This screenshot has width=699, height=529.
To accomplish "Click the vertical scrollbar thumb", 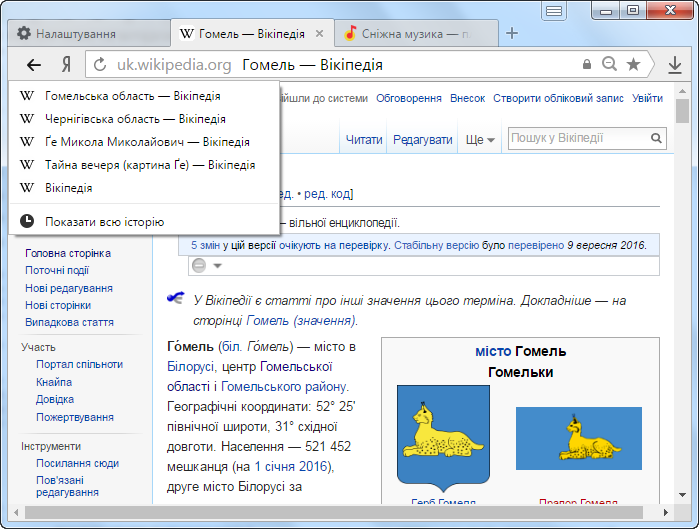I will tap(682, 111).
